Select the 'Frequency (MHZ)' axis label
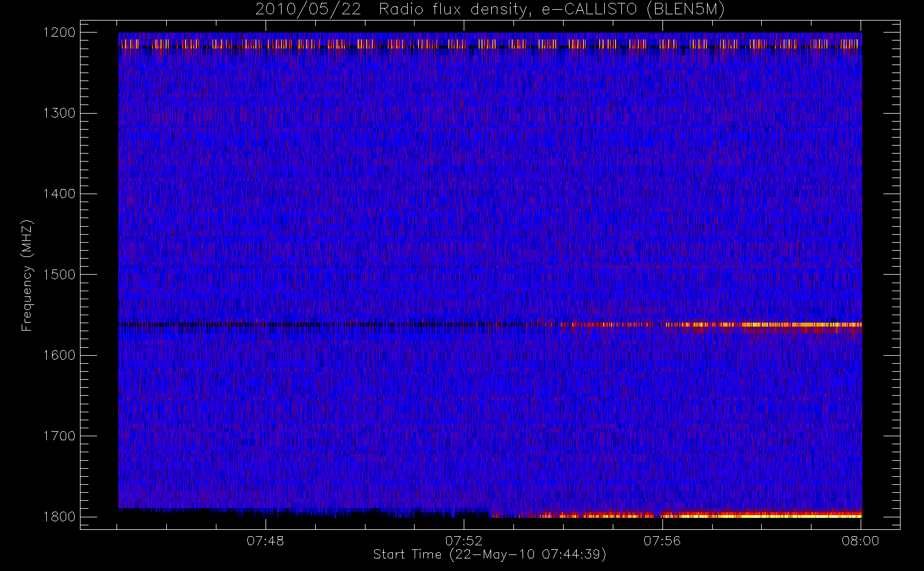 (26, 275)
